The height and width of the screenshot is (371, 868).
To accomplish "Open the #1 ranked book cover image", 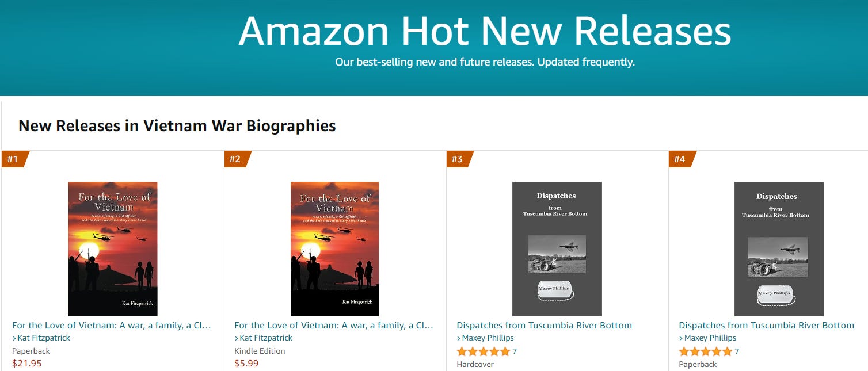I will [x=113, y=249].
